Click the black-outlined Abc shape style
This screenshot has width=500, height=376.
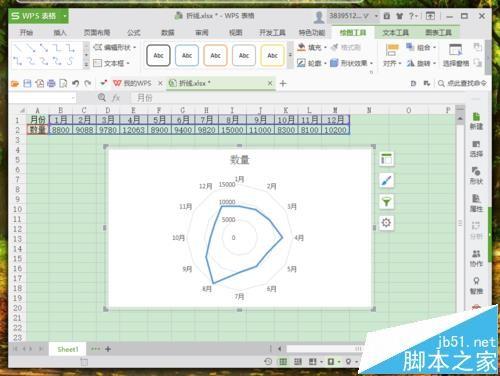click(x=158, y=55)
